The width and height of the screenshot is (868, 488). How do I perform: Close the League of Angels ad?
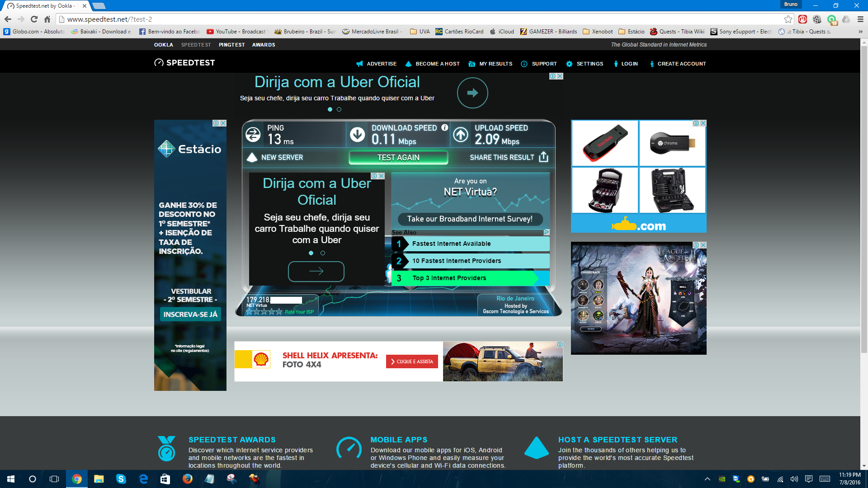pos(703,245)
